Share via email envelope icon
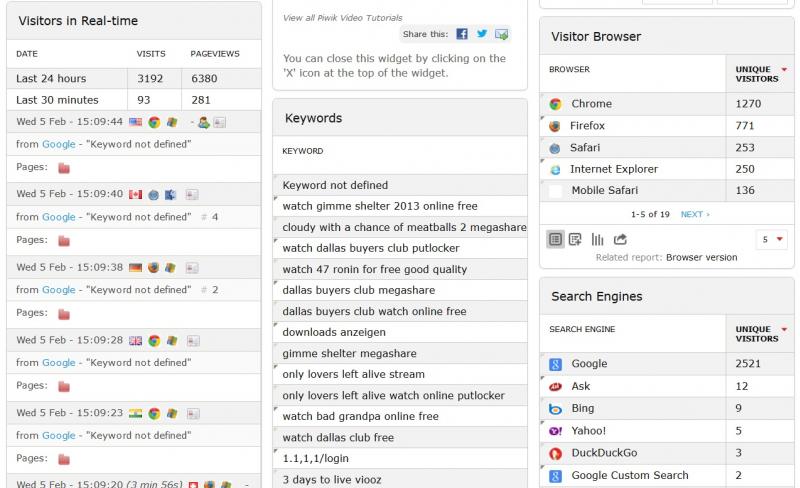 point(501,34)
